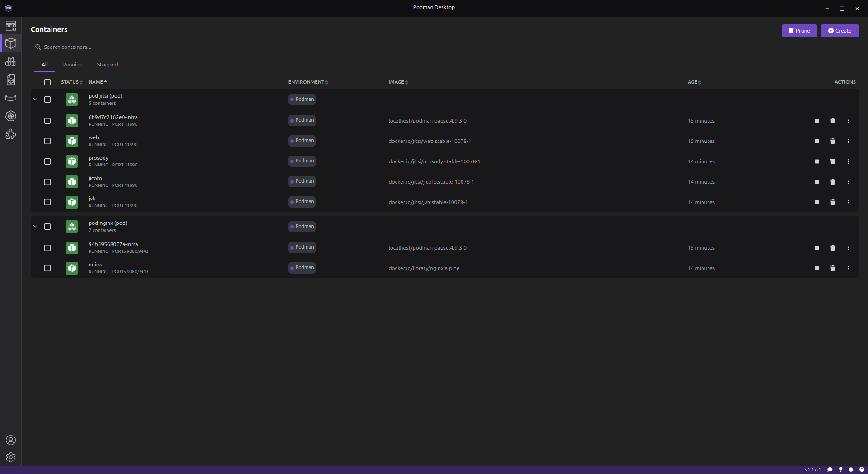Collapse the pod-nginx pod group
Screen dimensions: 868x474
tap(35, 227)
